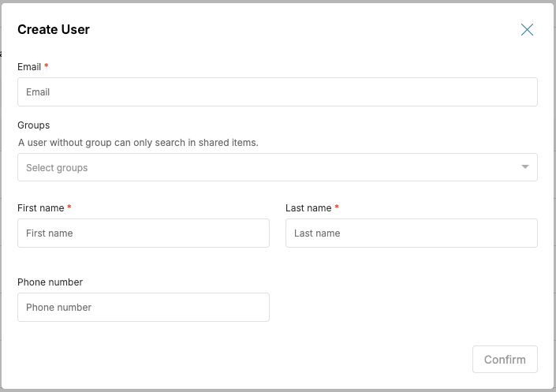This screenshot has height=392, width=556.
Task: Click the Create User dialog title
Action: pyautogui.click(x=54, y=30)
